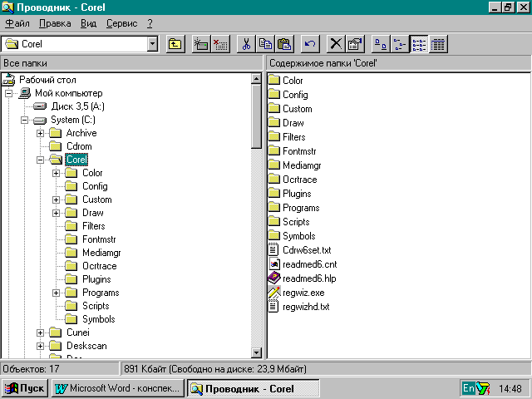Select readmed6.hlp help file icon

274,278
